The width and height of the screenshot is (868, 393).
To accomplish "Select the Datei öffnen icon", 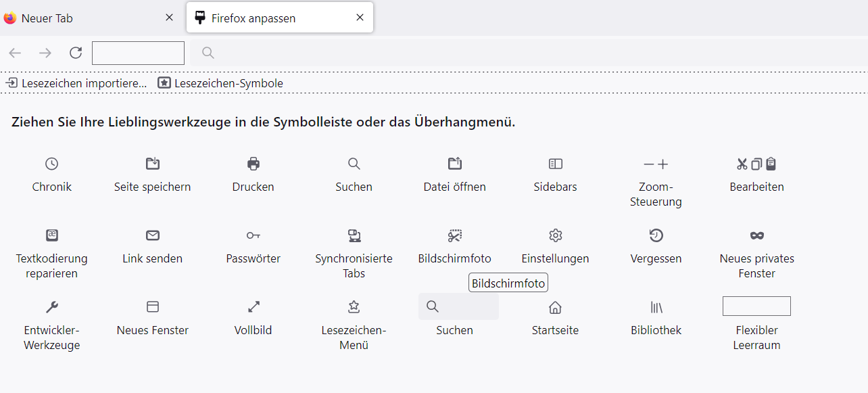I will (x=455, y=164).
